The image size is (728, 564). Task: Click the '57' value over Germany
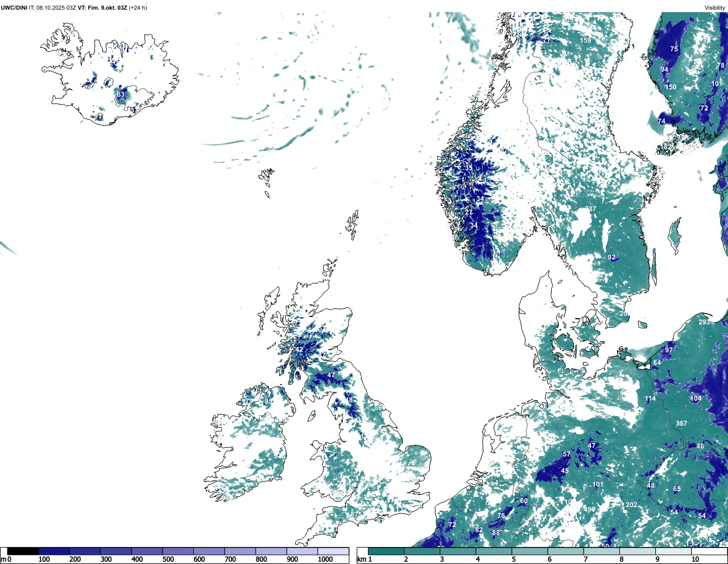pyautogui.click(x=566, y=454)
